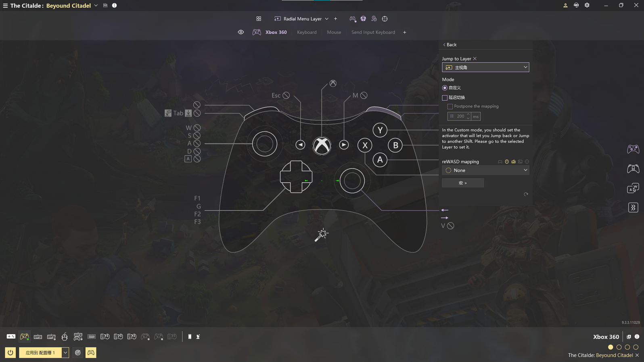Expand the Radial Menu Layer dropdown
Viewport: 644px width, 362px height.
click(x=326, y=19)
